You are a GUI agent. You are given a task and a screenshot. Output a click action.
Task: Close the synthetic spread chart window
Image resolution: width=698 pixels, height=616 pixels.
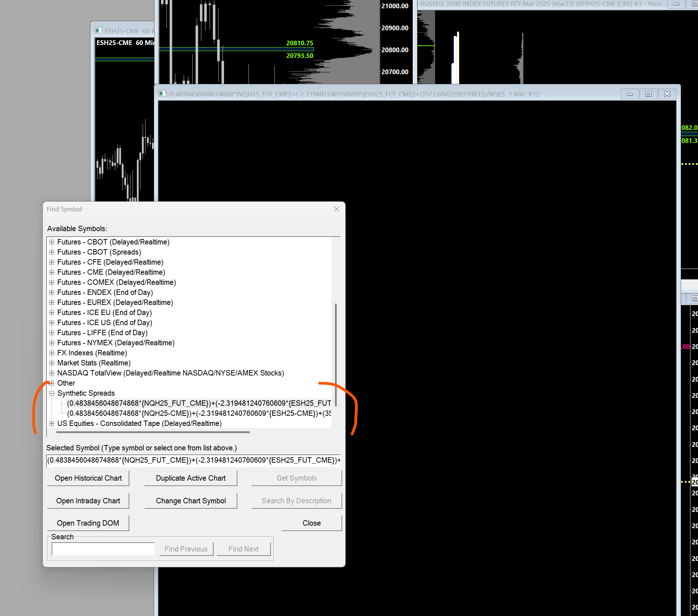point(667,94)
